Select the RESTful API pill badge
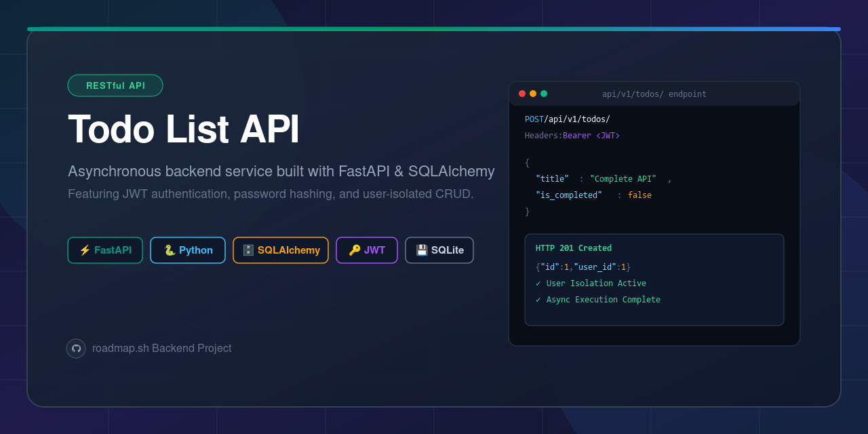Screen dimensions: 868x434 click(x=115, y=85)
